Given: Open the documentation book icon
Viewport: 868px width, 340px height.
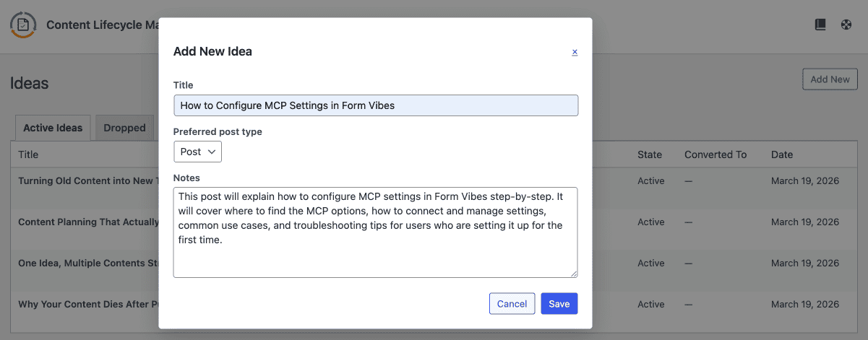Looking at the screenshot, I should [x=820, y=25].
